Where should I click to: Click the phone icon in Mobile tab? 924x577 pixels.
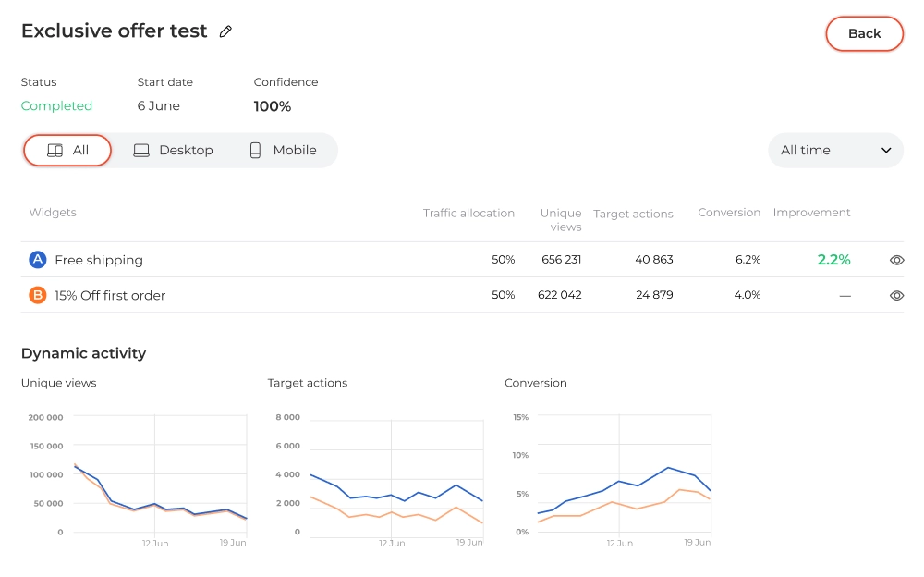point(255,151)
